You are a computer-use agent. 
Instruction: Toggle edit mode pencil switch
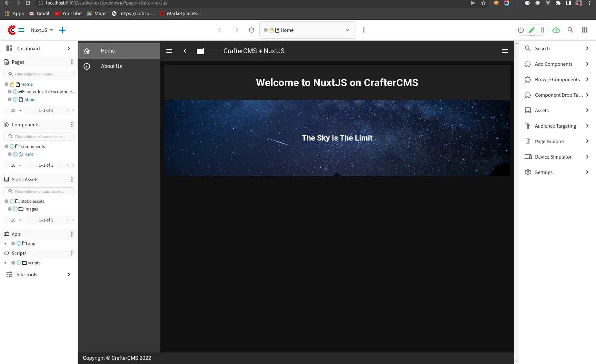pos(532,30)
